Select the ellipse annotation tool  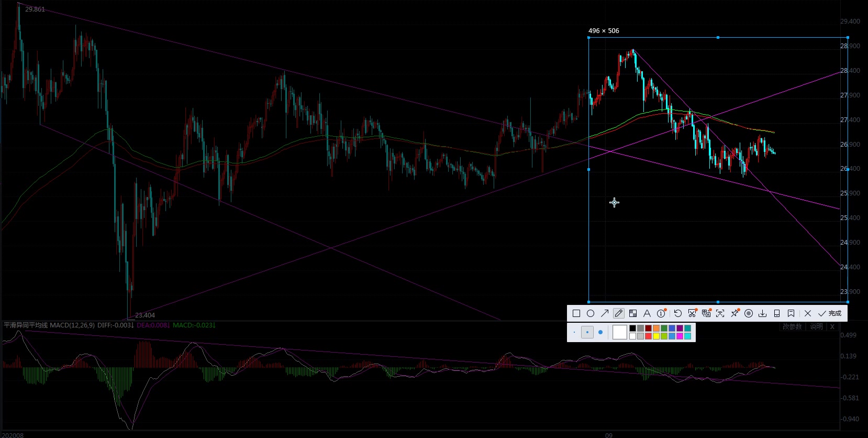(x=591, y=313)
